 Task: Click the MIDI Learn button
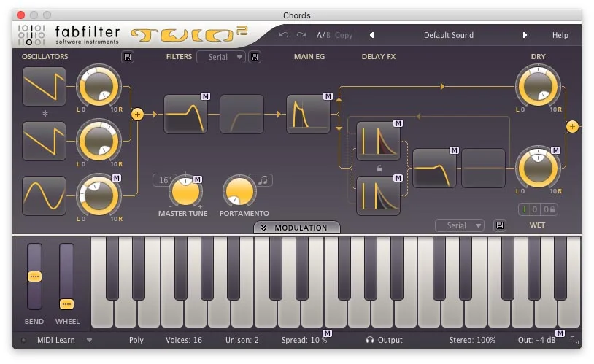tap(56, 340)
